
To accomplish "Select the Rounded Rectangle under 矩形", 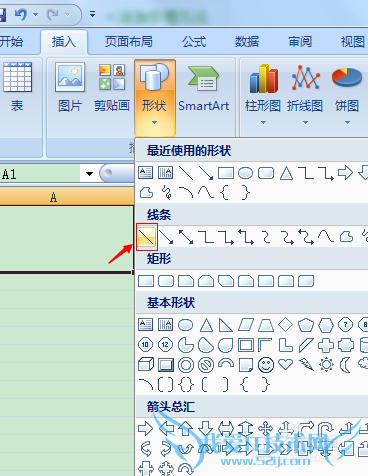I will (x=166, y=281).
